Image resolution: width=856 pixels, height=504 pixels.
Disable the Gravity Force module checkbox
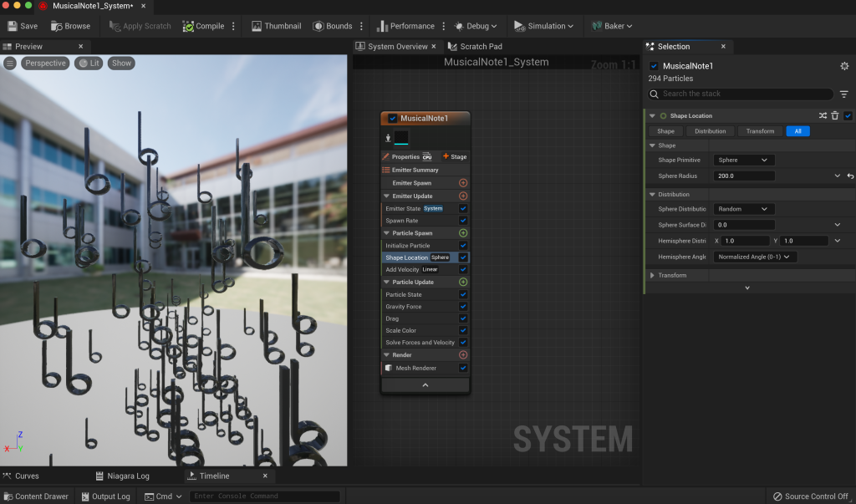463,307
